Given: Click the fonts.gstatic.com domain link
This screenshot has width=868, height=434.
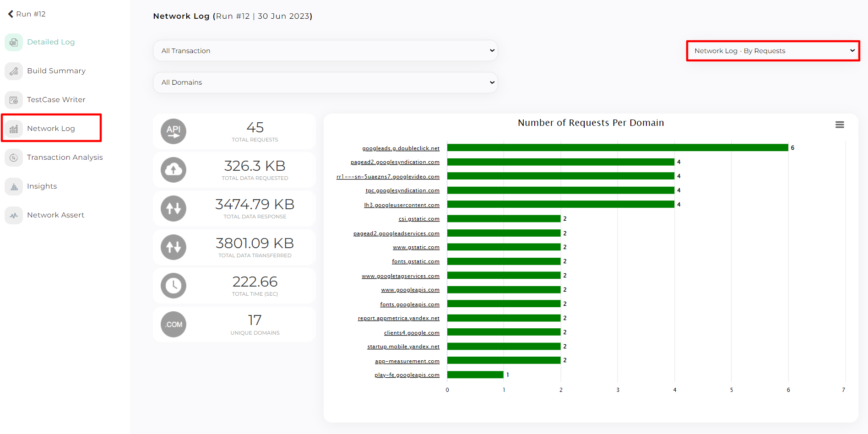Looking at the screenshot, I should (415, 261).
